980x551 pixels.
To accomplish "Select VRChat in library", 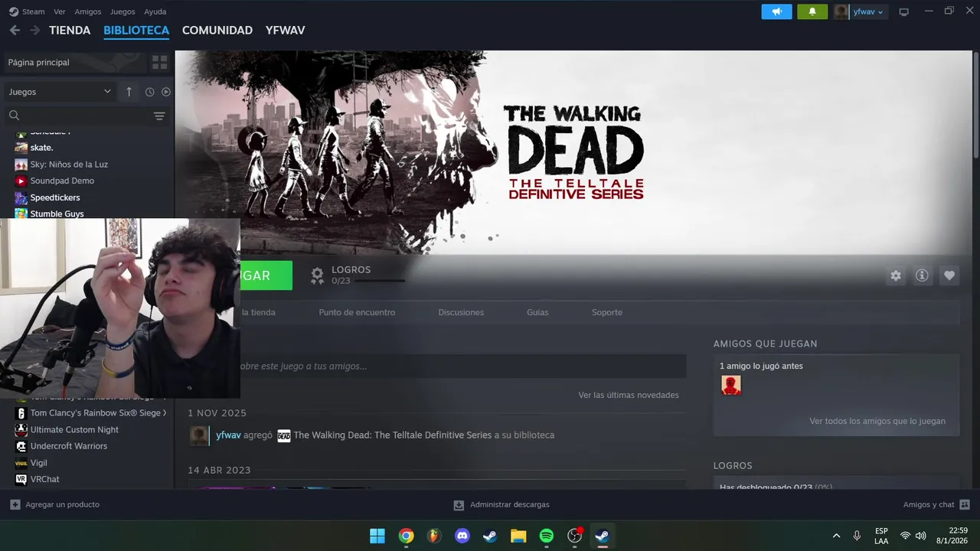I will point(44,479).
